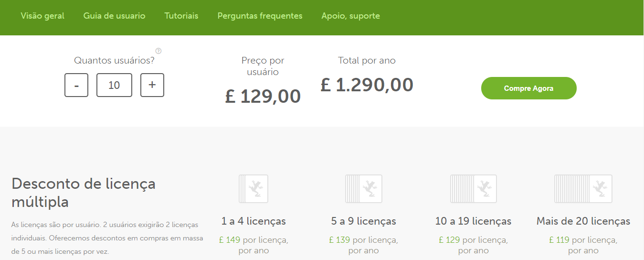Screen dimensions: 644x260
Task: Click the Mais de 20 licenças heading
Action: click(583, 221)
